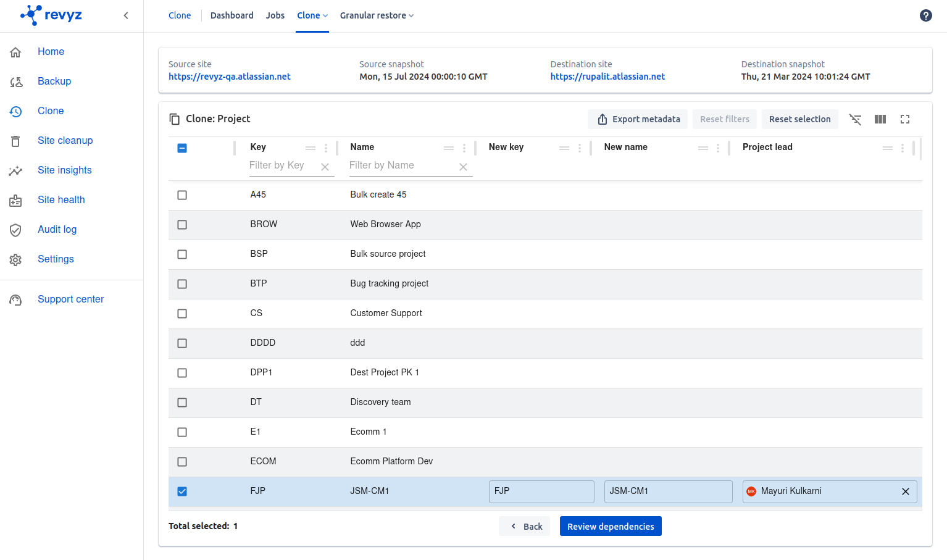Select the BROW project checkbox
947x560 pixels.
[x=182, y=225]
